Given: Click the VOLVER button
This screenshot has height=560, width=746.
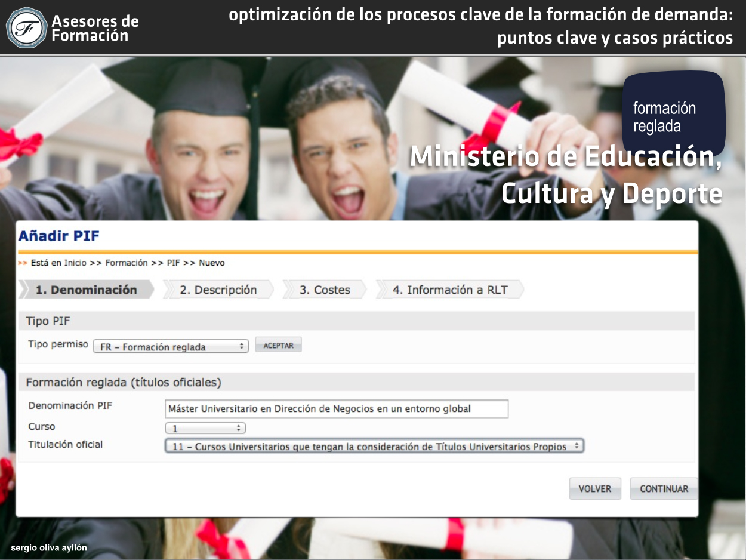Looking at the screenshot, I should (595, 488).
